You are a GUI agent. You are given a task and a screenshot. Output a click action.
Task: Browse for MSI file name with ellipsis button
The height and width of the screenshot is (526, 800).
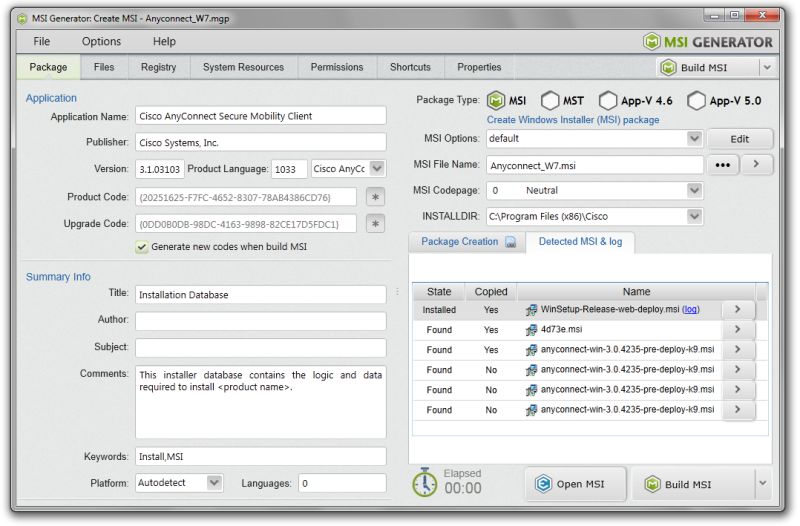(722, 165)
